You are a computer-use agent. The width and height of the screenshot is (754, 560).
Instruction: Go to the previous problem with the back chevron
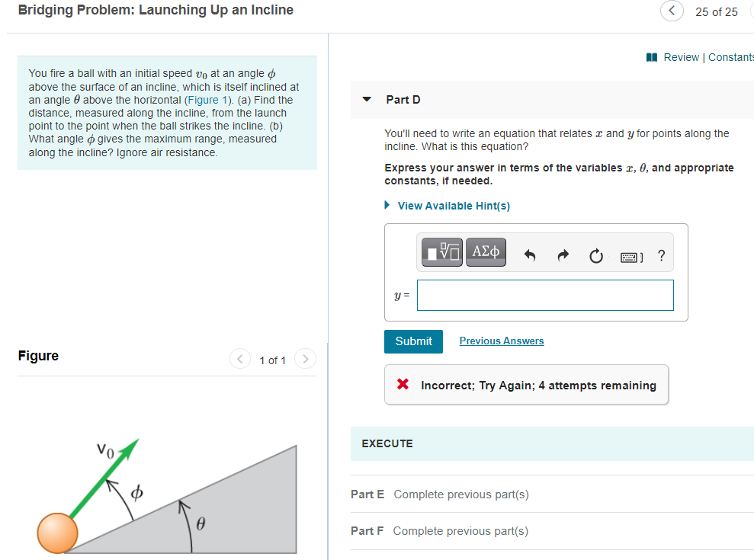tap(671, 11)
